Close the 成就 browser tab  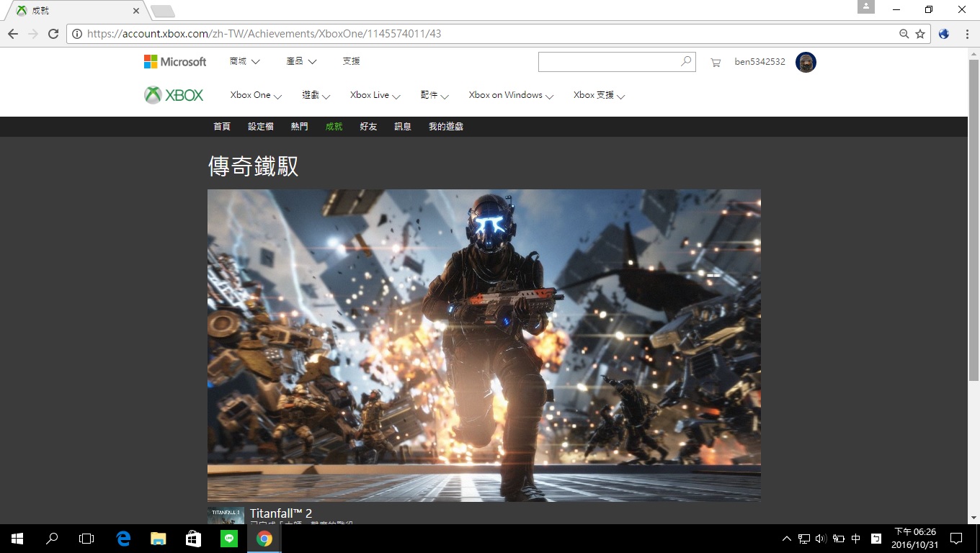tap(137, 11)
